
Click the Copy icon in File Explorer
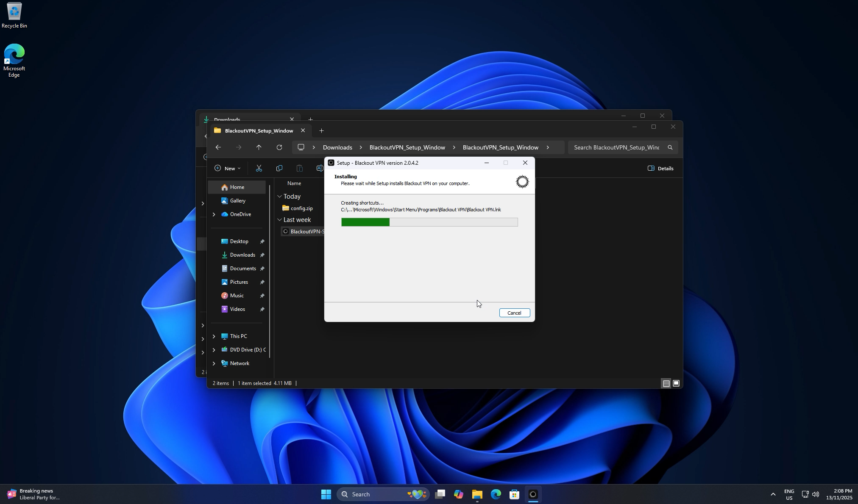pos(279,168)
